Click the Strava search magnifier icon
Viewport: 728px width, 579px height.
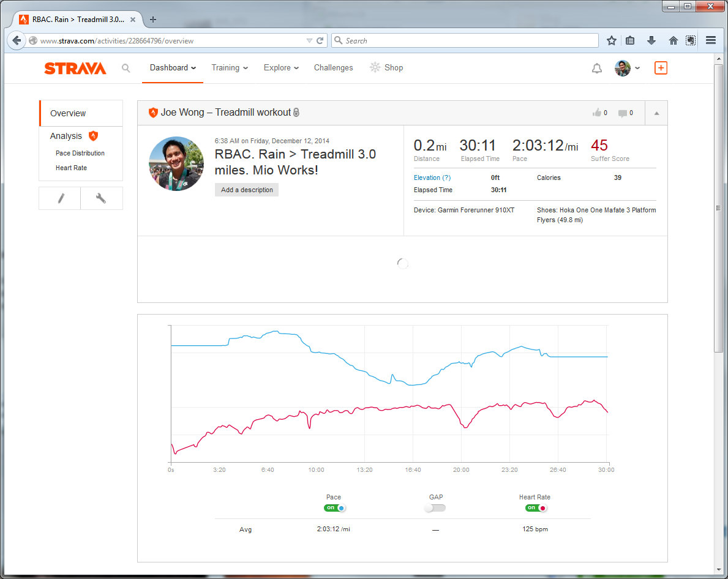point(126,68)
